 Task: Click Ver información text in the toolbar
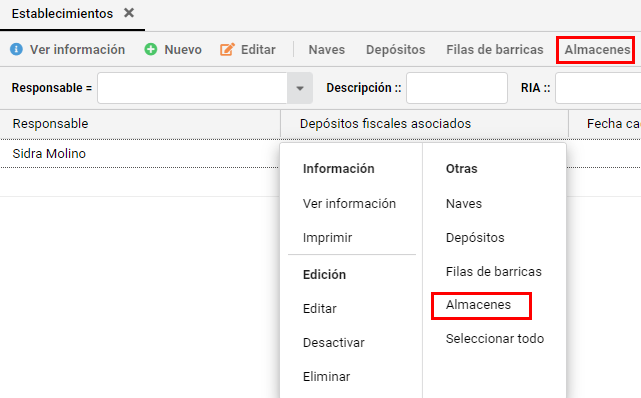(77, 49)
